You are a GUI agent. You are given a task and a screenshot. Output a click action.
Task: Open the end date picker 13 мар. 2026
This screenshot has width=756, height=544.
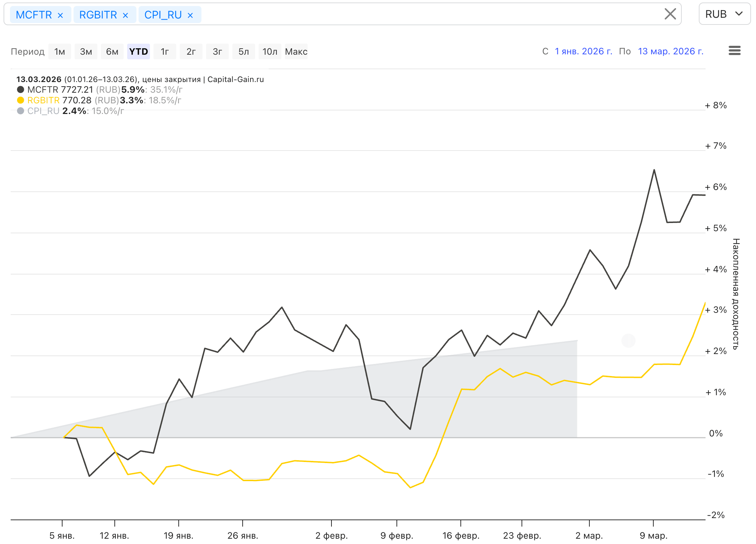click(x=670, y=51)
